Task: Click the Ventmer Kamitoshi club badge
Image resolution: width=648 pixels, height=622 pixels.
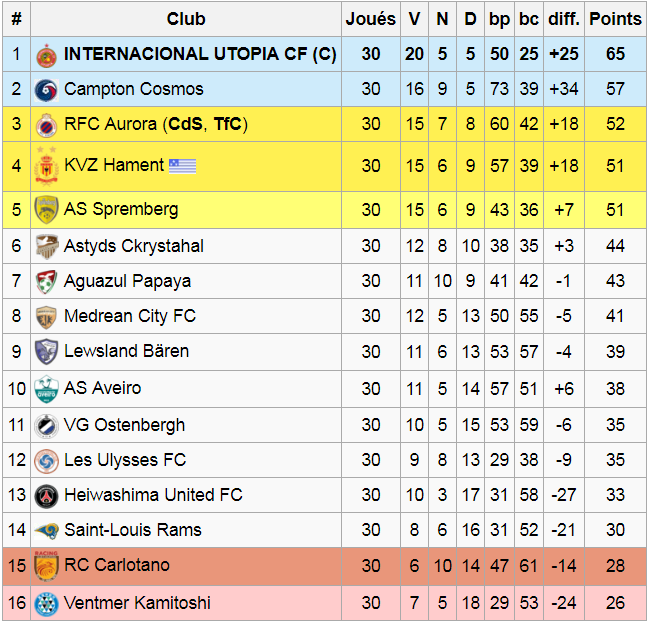Action: point(46,603)
